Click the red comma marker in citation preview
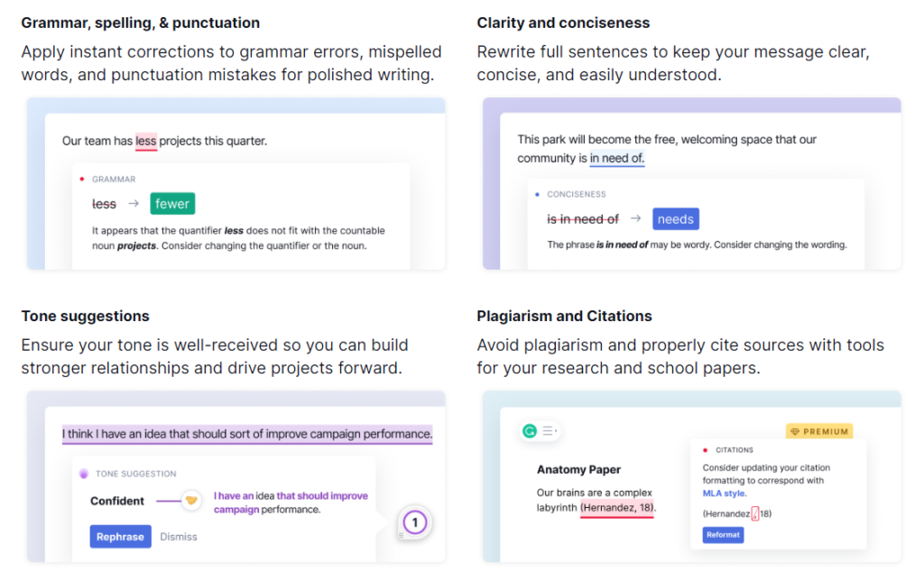 755,514
